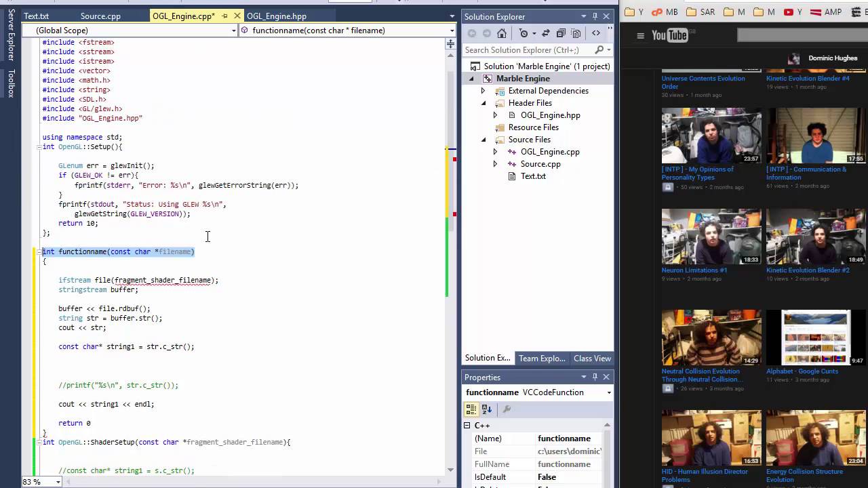Click Pending Changes Filter clock icon
This screenshot has width=868, height=488.
click(524, 33)
